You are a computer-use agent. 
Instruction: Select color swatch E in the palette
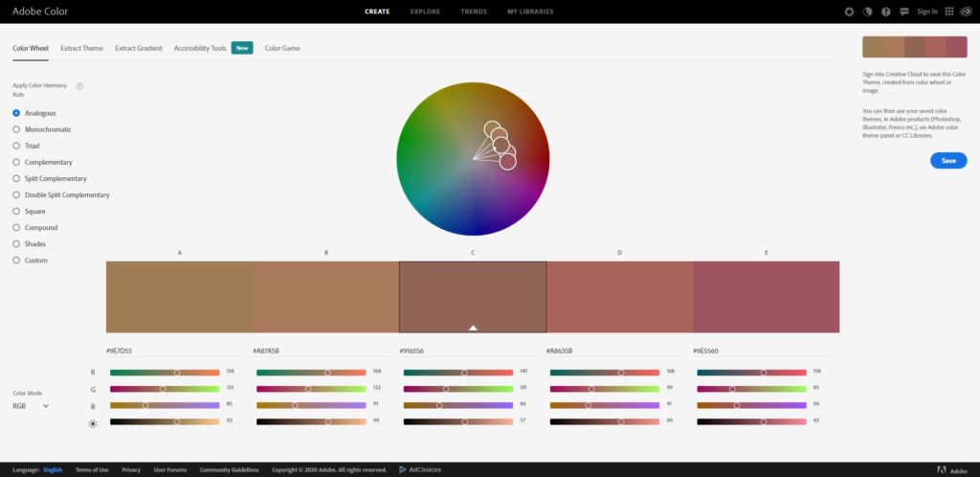[766, 297]
